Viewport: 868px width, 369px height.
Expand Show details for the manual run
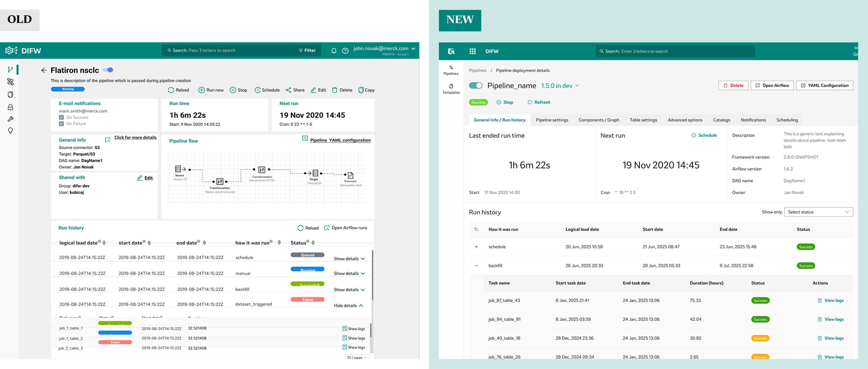[349, 274]
